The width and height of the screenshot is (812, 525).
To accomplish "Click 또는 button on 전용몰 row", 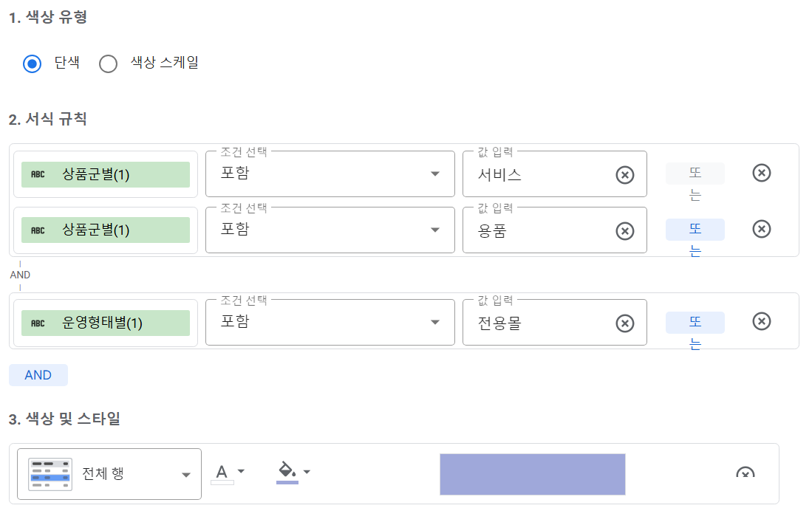I will [695, 323].
